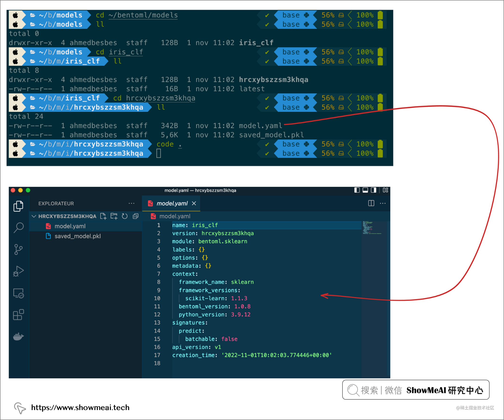
Task: Select the model.yaml editor tab
Action: (171, 203)
